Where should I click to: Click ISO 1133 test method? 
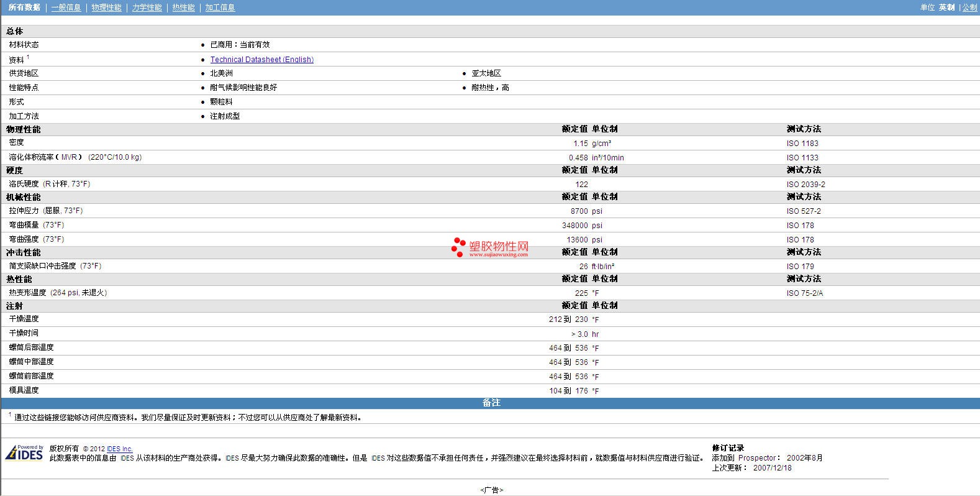(x=802, y=158)
